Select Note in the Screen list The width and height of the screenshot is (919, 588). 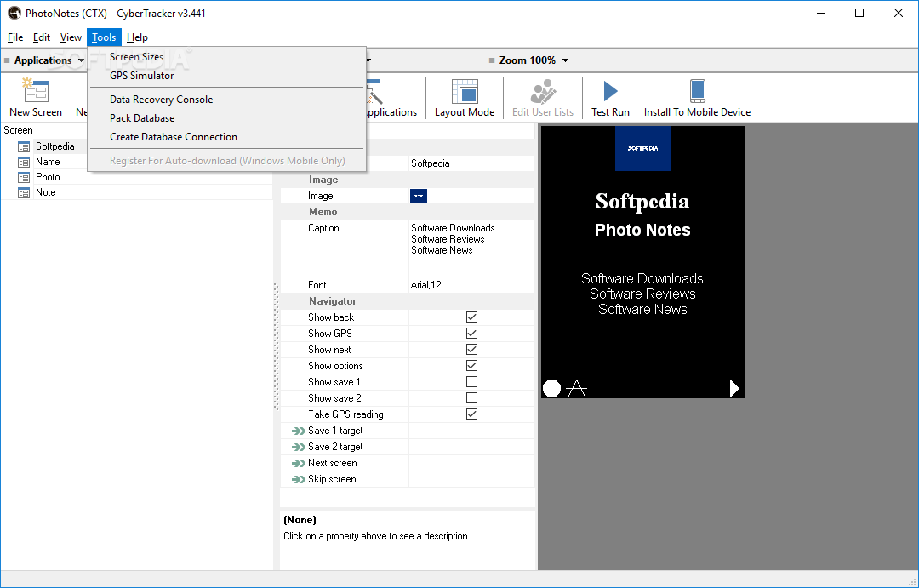pyautogui.click(x=46, y=192)
